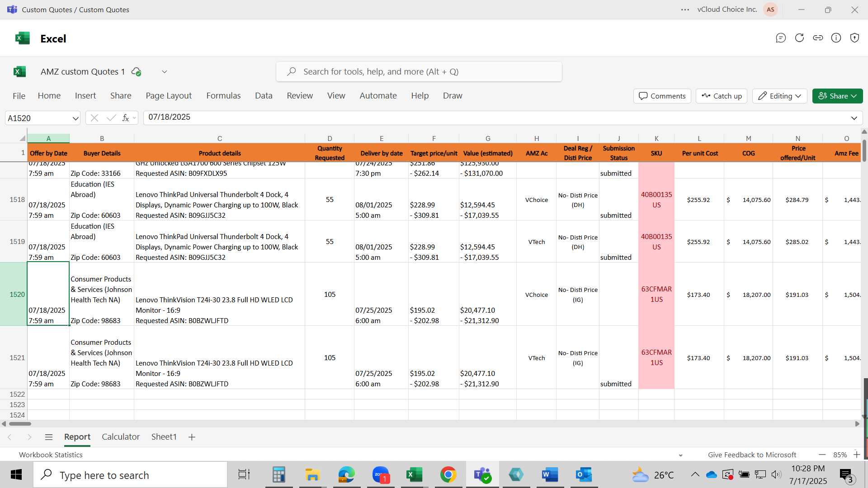This screenshot has height=488, width=868.
Task: Open Outlook from the taskbar
Action: tap(584, 475)
